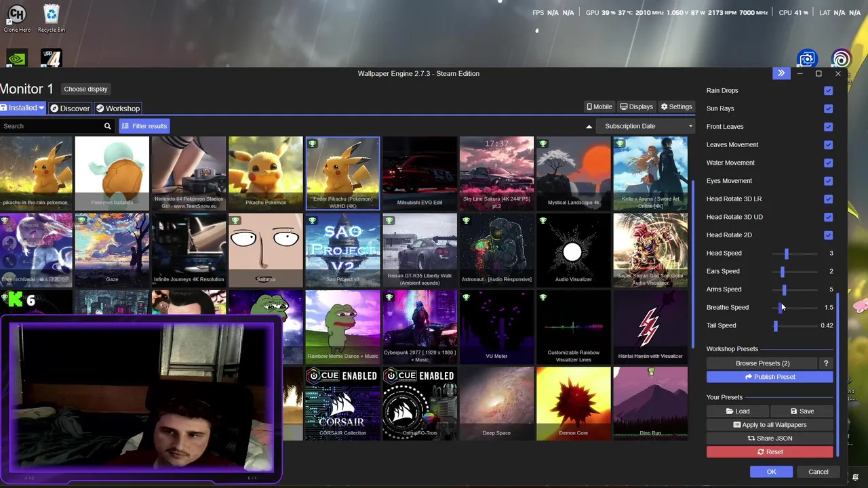Toggle Head Rotate 3D UD checkbox
This screenshot has height=488, width=868.
(x=828, y=217)
